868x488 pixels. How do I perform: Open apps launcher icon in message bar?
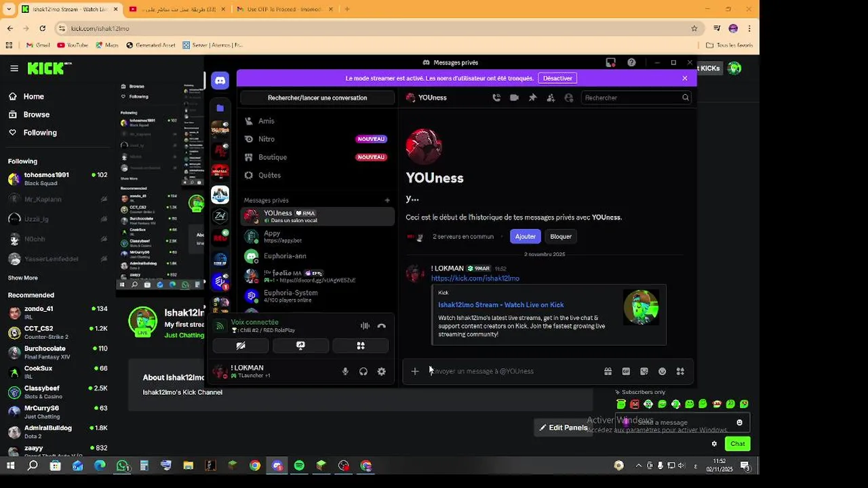[680, 371]
